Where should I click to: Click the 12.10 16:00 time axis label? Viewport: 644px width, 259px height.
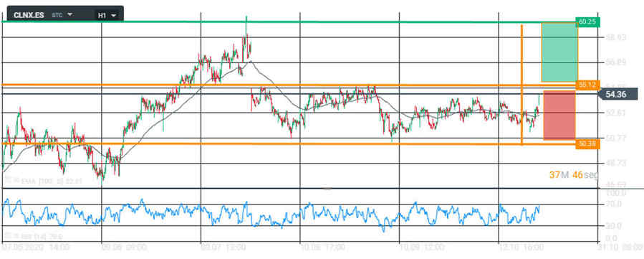coord(522,248)
